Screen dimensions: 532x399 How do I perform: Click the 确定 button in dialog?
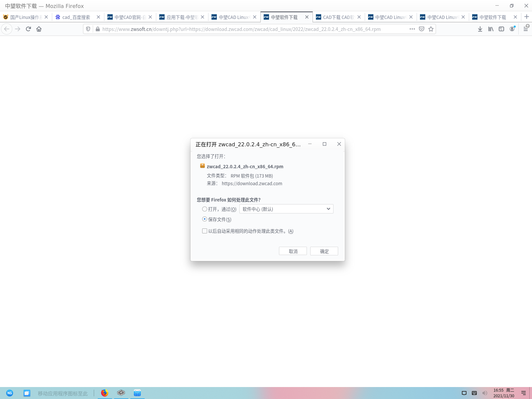tap(324, 251)
